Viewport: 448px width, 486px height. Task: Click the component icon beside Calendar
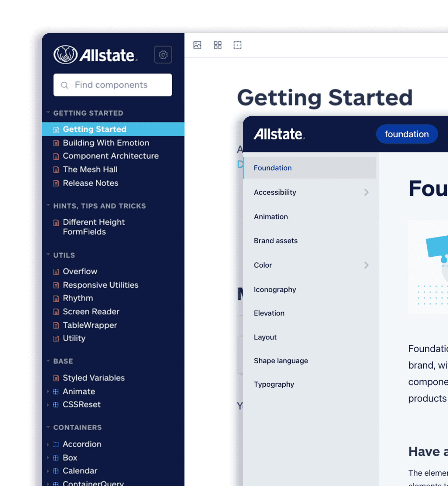point(56,471)
